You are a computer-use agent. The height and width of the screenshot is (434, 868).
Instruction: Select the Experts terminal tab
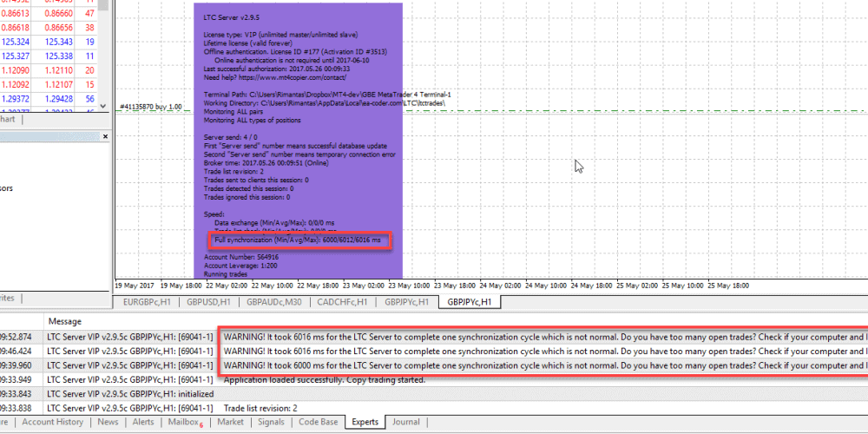click(x=365, y=422)
